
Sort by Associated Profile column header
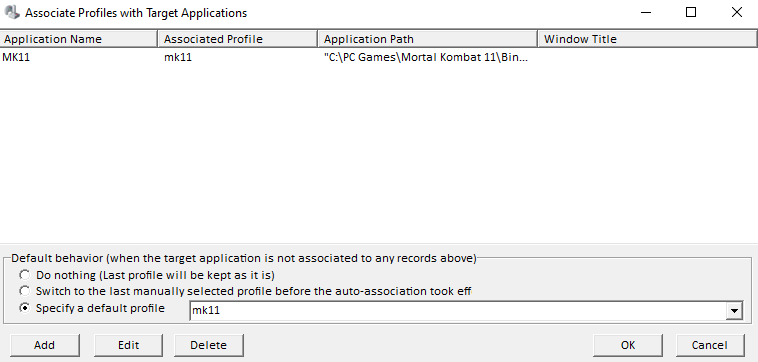coord(238,39)
